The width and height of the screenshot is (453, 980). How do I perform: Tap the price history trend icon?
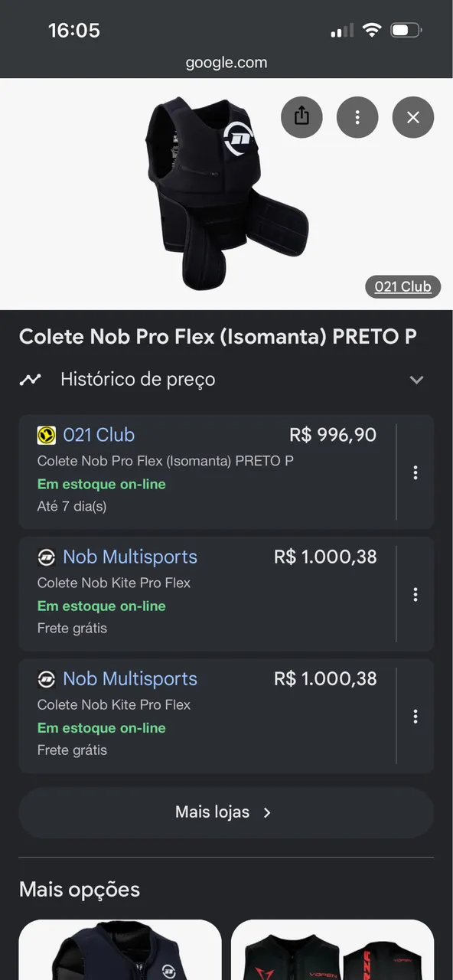[x=31, y=379]
